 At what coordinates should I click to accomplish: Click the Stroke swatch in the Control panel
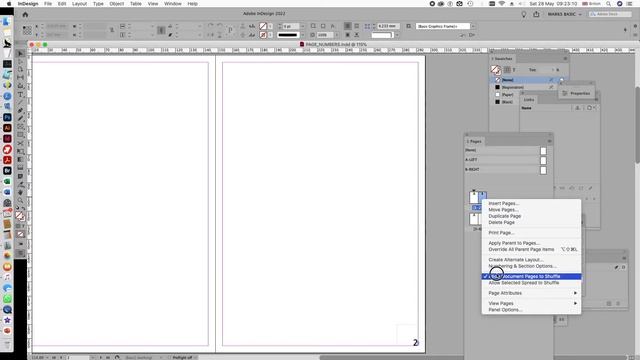pyautogui.click(x=263, y=35)
